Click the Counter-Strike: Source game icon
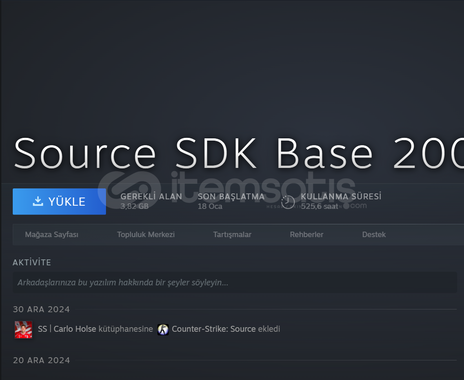Image resolution: width=464 pixels, height=380 pixels. coord(163,329)
